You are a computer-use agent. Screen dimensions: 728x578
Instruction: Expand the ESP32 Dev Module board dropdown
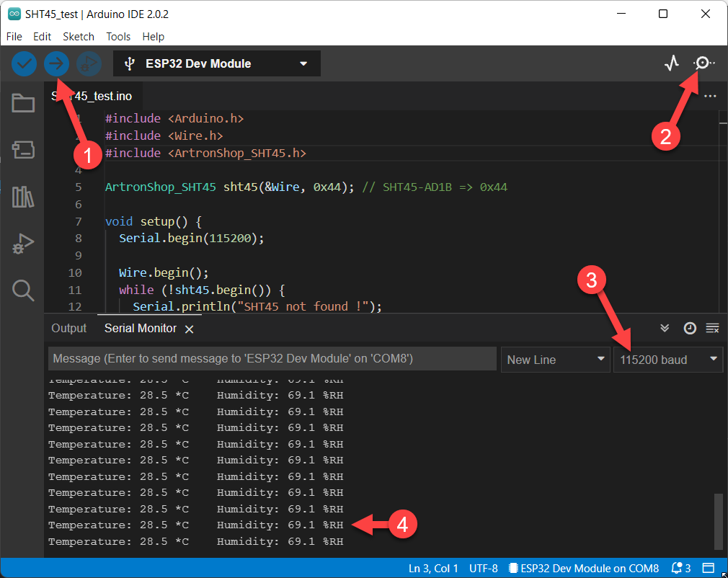tap(217, 63)
